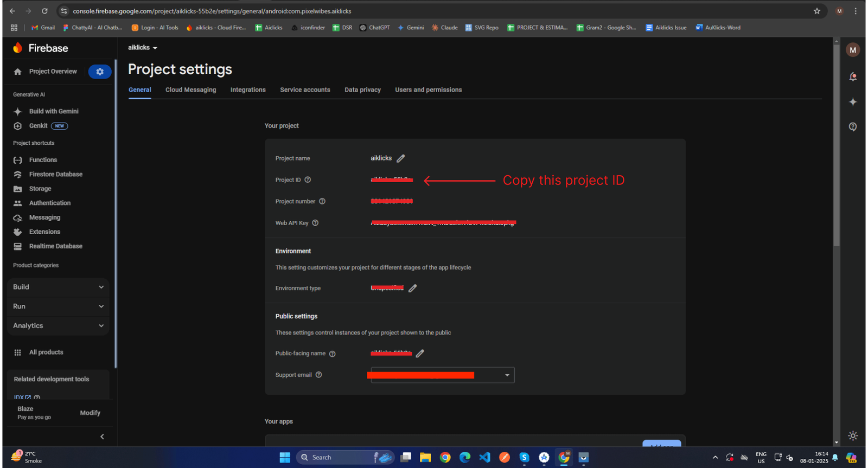Open Gemini sparkle icon in right rail
868x468 pixels.
(x=853, y=102)
